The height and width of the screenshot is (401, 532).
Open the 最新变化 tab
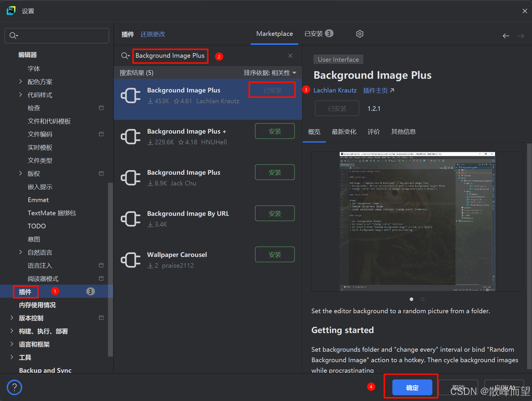click(344, 132)
